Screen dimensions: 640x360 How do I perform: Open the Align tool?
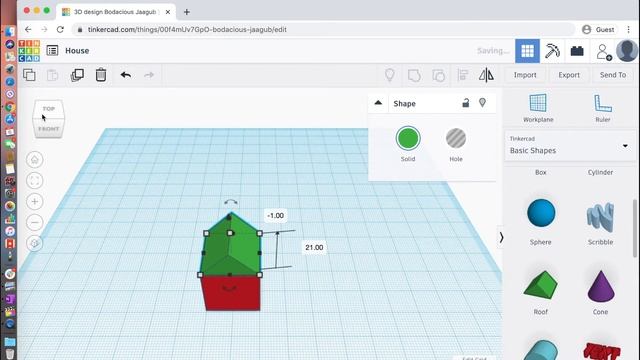462,75
